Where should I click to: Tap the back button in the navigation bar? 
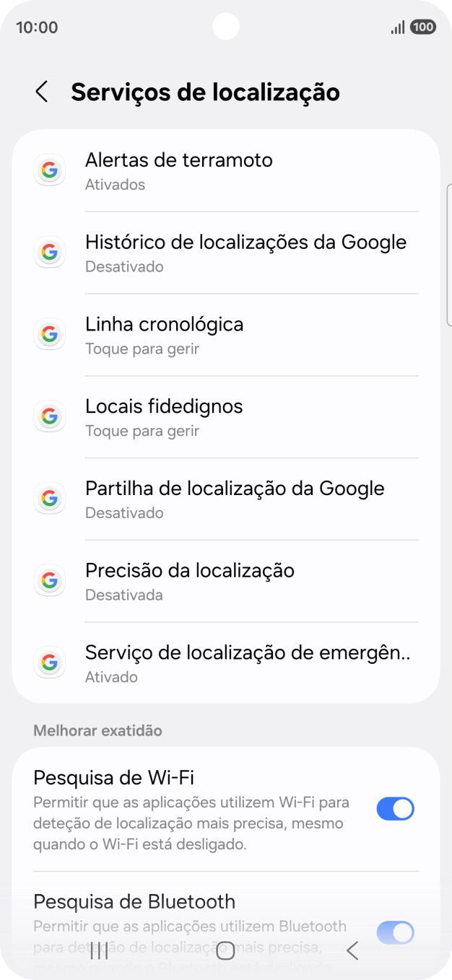tap(352, 950)
